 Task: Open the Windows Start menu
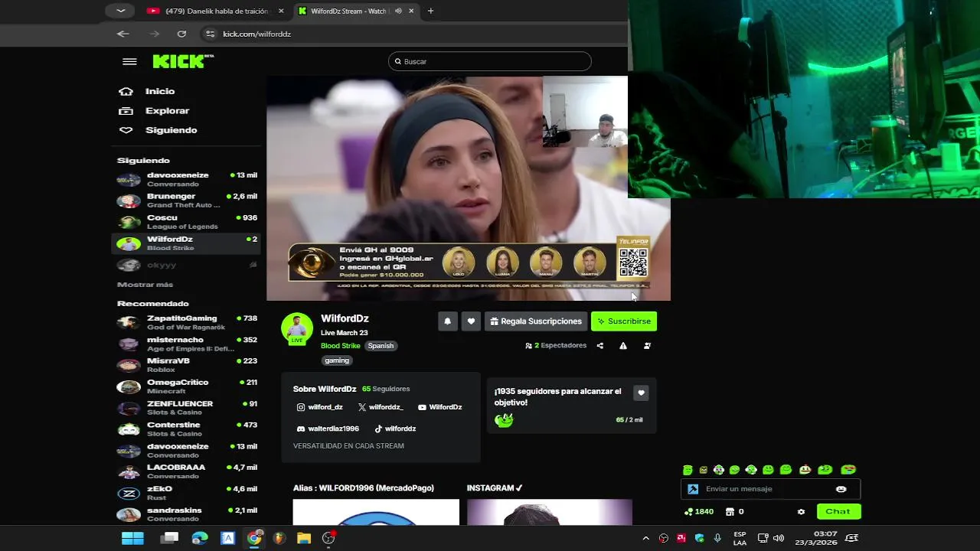132,538
